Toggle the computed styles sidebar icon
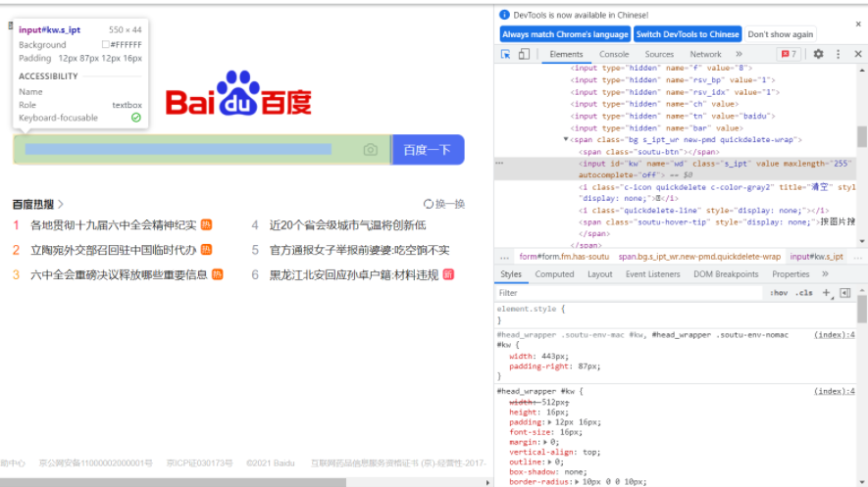This screenshot has width=868, height=487. click(844, 293)
